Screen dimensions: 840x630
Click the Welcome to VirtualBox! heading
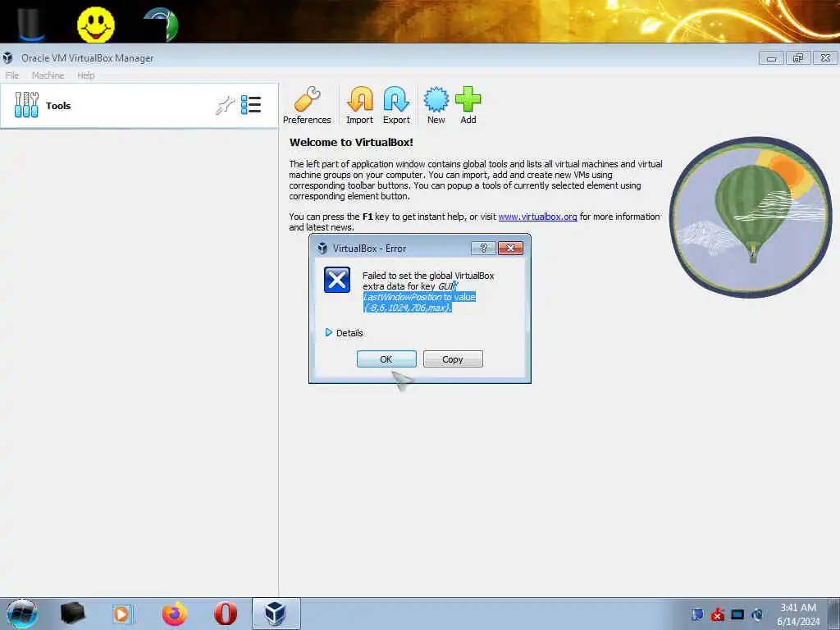(x=351, y=143)
